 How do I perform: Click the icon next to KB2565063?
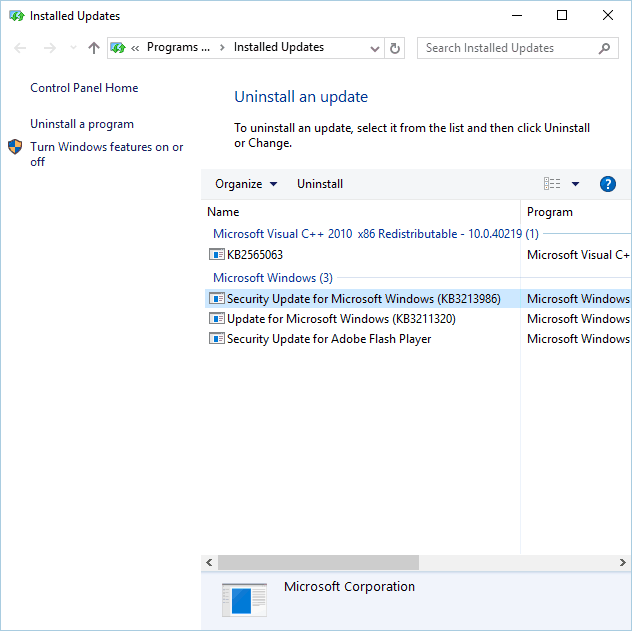pyautogui.click(x=216, y=255)
